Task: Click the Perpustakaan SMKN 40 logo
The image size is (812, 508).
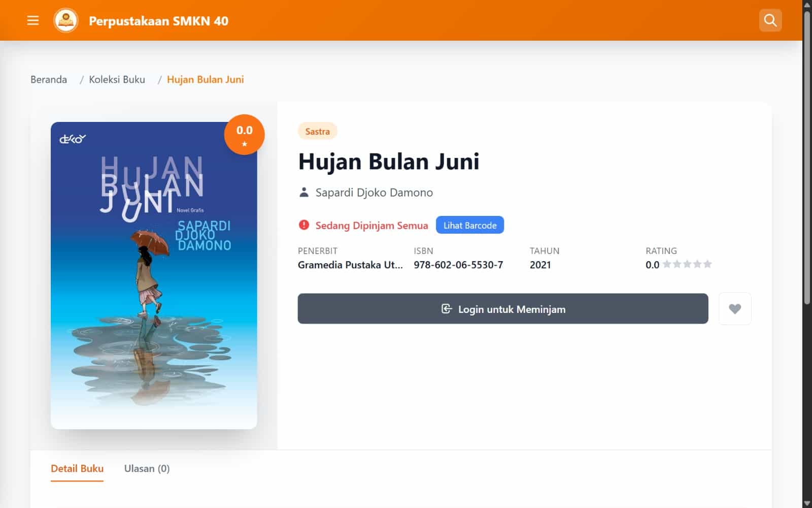Action: coord(66,20)
